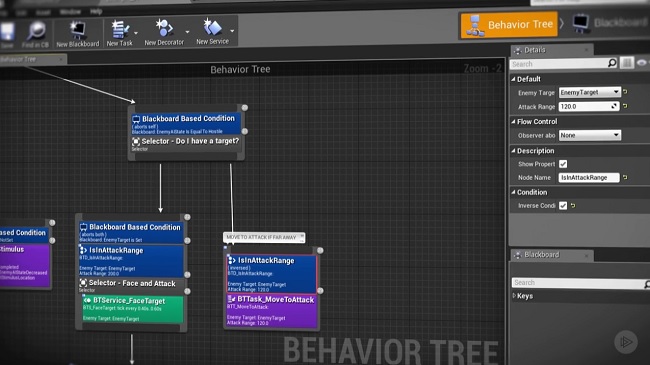Open the Enemy Target dropdown

tap(589, 92)
